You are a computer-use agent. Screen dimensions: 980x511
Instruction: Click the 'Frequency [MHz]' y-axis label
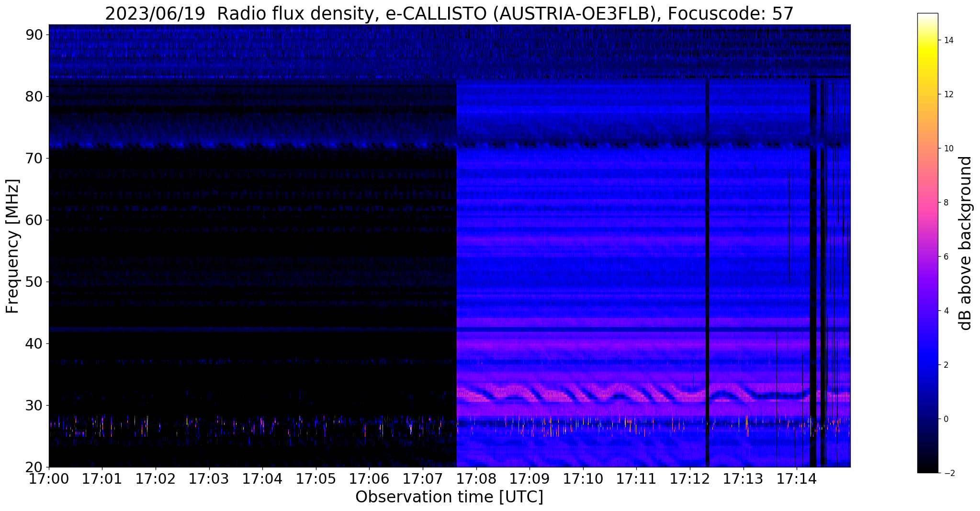click(12, 246)
